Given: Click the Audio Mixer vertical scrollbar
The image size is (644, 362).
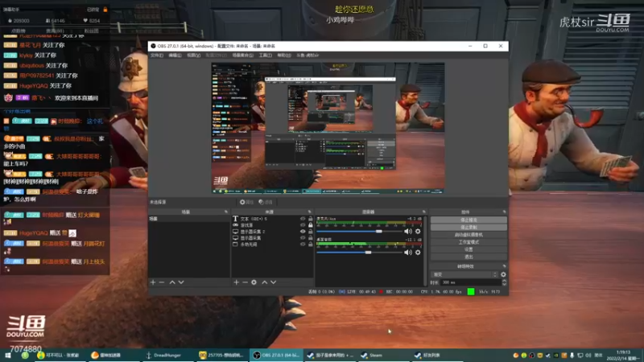Looking at the screenshot, I should (x=425, y=250).
